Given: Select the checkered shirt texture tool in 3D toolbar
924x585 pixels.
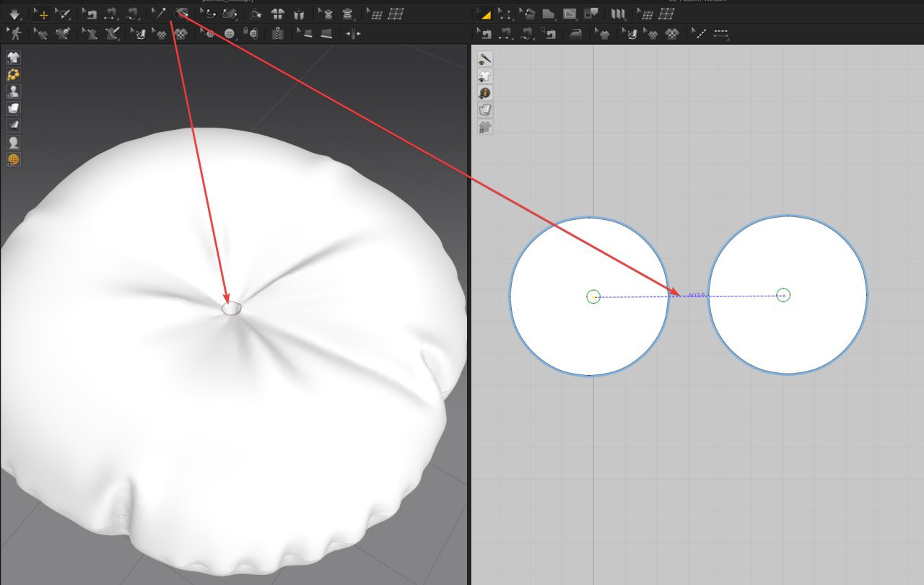Looking at the screenshot, I should 181,33.
